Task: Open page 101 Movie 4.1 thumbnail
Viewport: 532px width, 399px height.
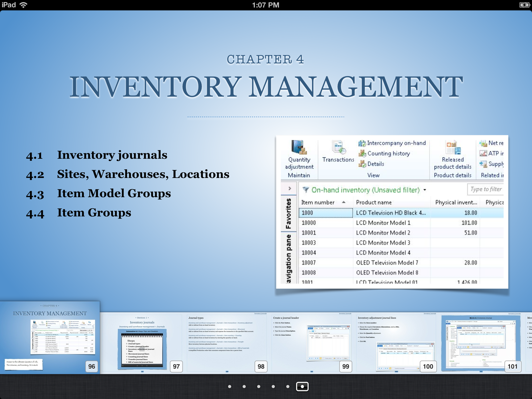Action: pos(481,343)
